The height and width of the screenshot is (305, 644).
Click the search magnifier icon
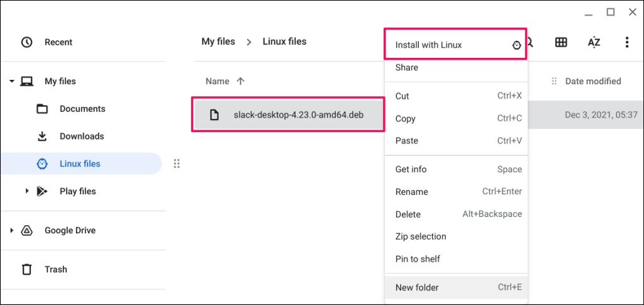(x=530, y=42)
